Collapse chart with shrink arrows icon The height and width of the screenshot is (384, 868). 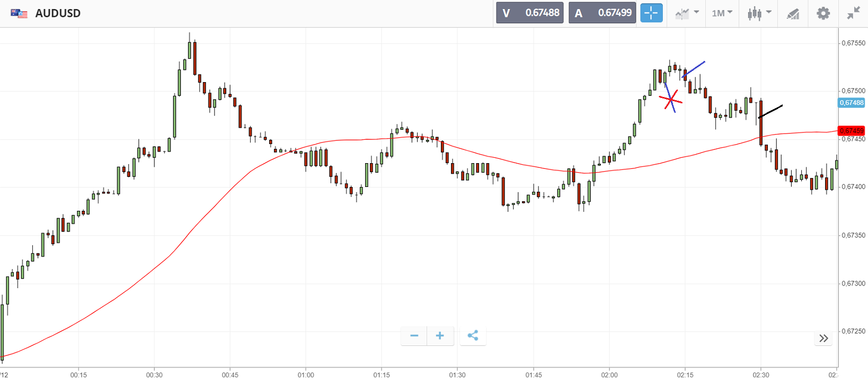[x=853, y=13]
